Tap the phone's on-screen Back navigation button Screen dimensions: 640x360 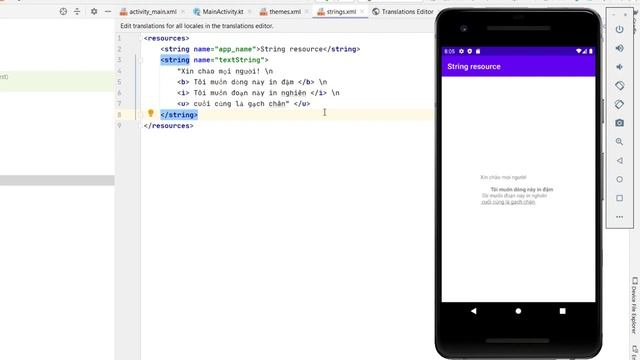473,311
